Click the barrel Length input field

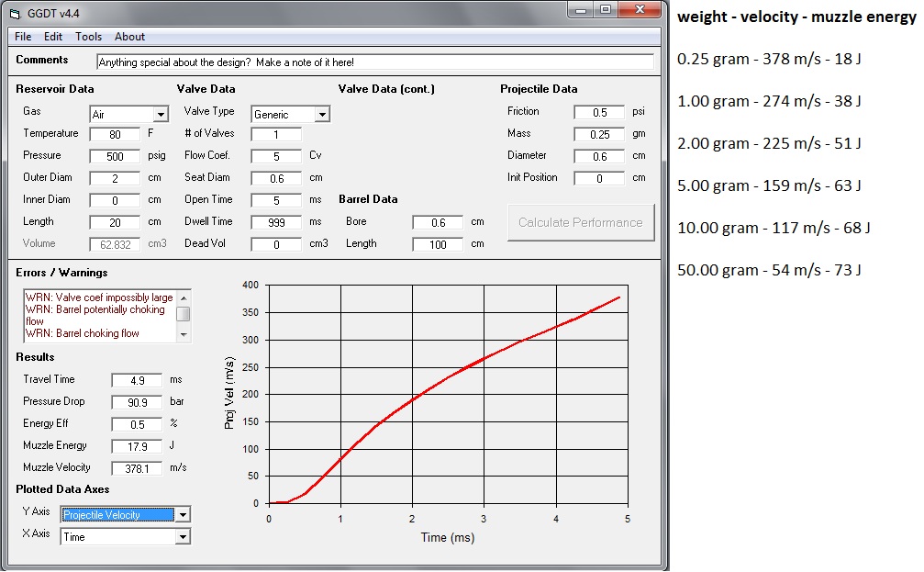point(437,244)
